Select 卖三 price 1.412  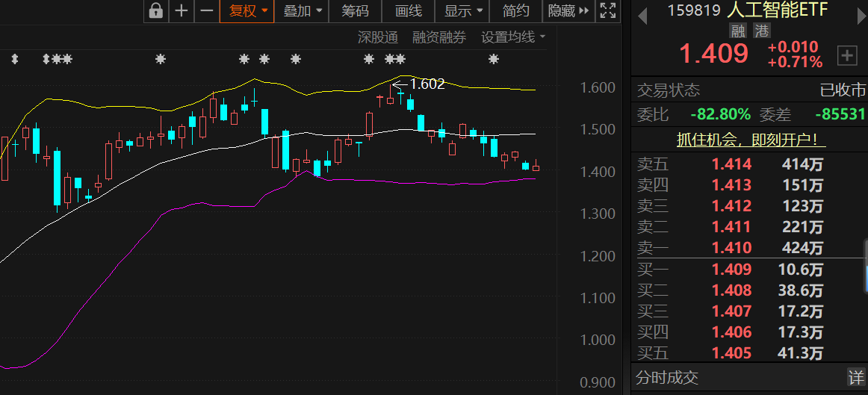coord(732,206)
